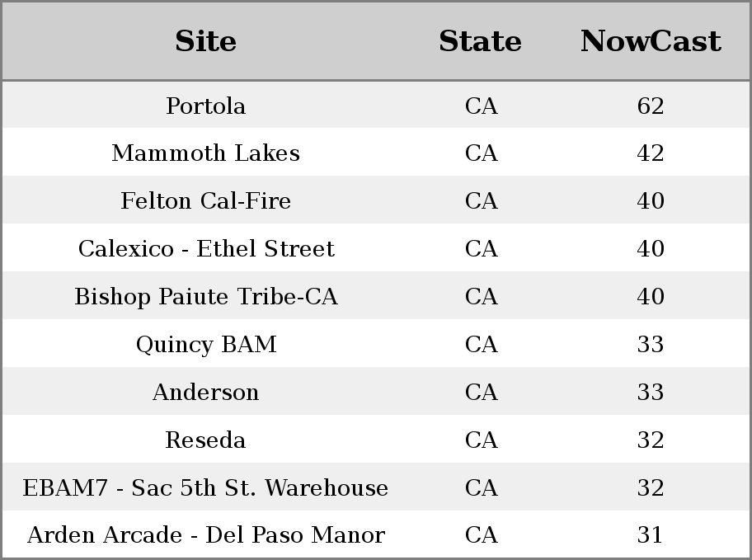Click the CA state cell for Reseda
The image size is (752, 560).
coord(481,440)
